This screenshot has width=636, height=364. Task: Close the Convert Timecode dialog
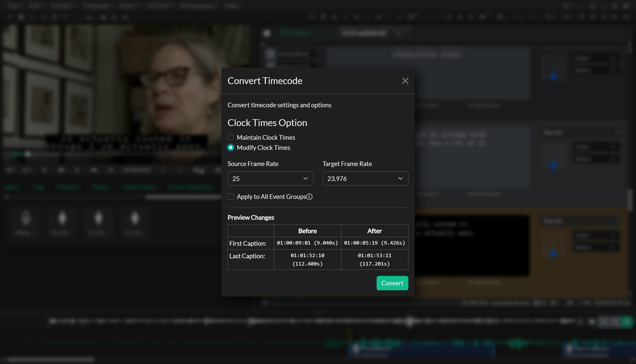[x=405, y=81]
